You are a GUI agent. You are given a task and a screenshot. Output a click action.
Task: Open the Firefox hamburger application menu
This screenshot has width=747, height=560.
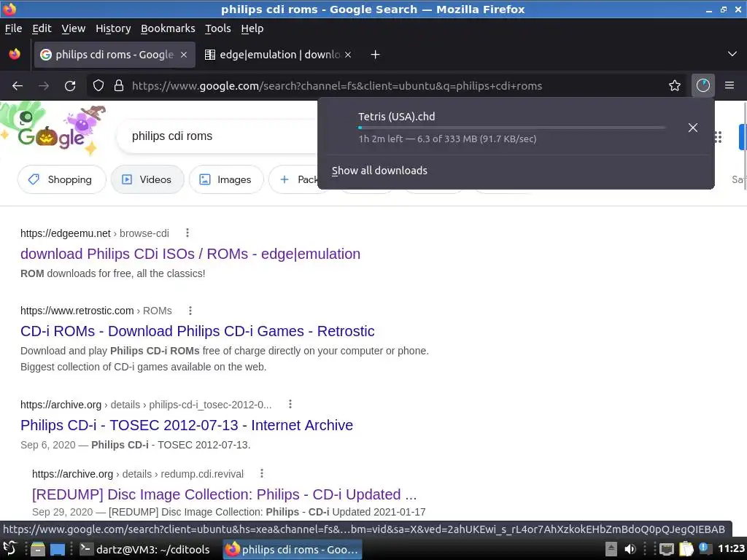point(729,86)
